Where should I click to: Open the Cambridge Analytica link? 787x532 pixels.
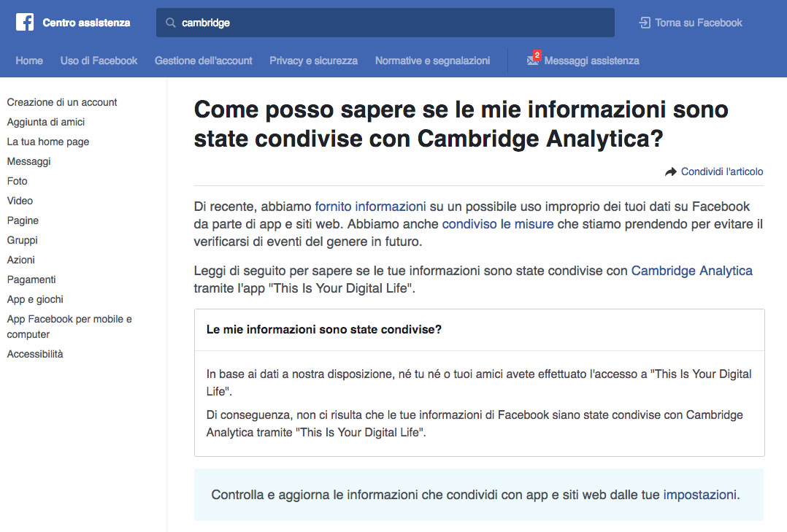[691, 271]
